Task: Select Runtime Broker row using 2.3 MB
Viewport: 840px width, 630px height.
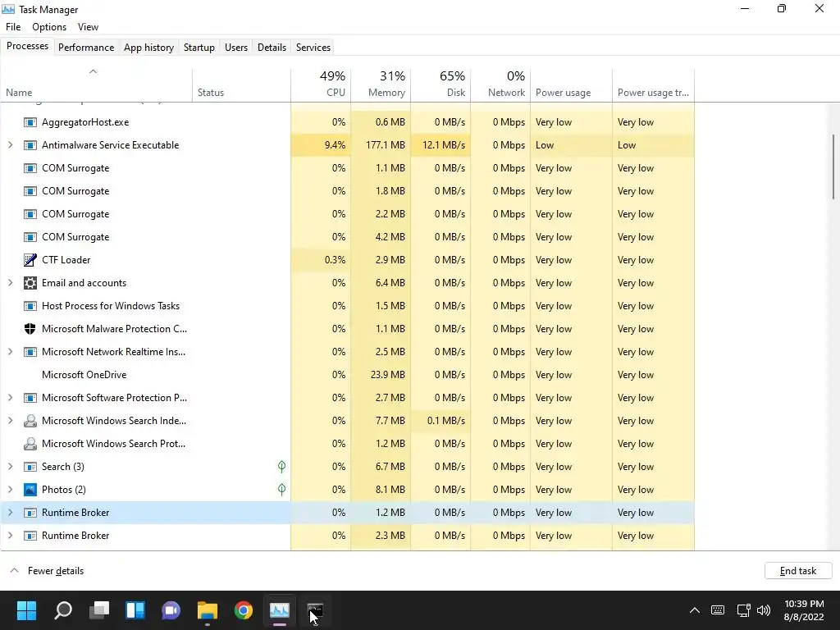Action: click(348, 536)
